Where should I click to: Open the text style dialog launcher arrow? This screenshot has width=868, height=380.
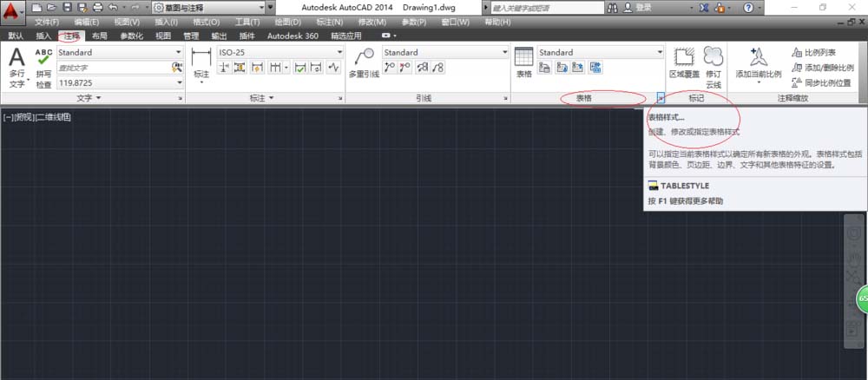tap(181, 98)
